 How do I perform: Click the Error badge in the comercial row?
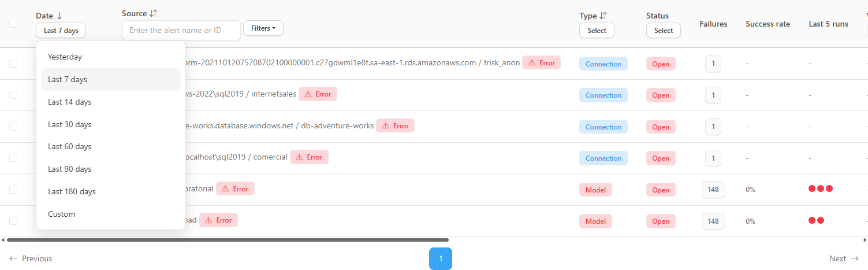tap(309, 157)
